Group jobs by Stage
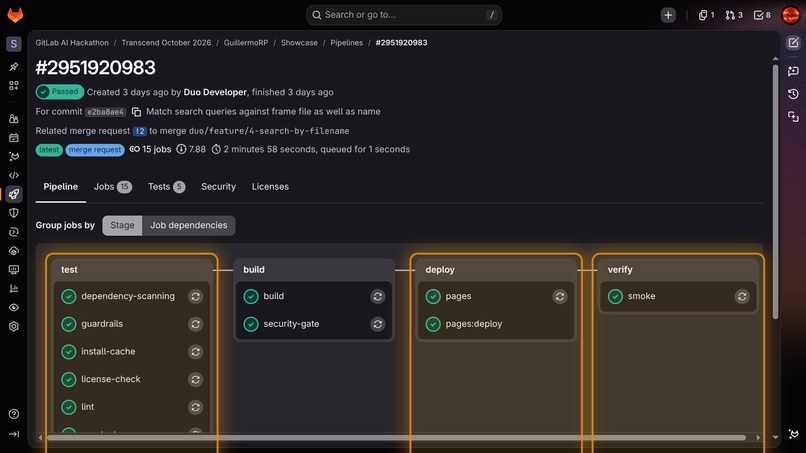The height and width of the screenshot is (453, 806). pos(122,225)
